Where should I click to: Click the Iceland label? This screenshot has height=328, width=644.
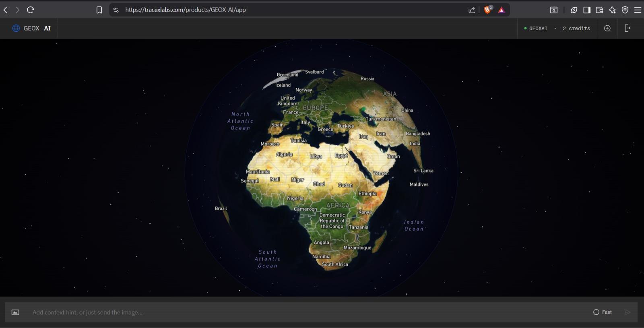click(283, 85)
